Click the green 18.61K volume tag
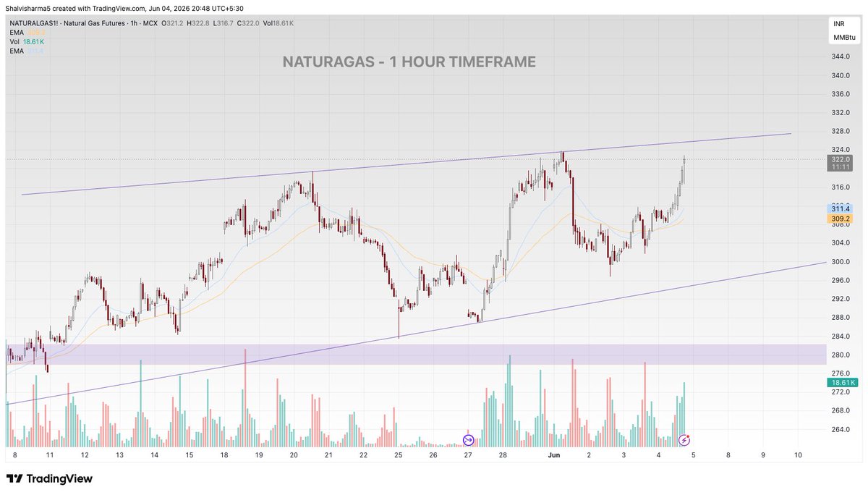Image resolution: width=868 pixels, height=495 pixels. tap(841, 382)
